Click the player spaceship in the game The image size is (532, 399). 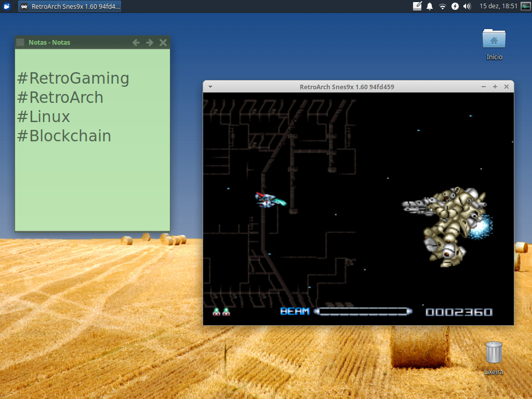click(270, 200)
